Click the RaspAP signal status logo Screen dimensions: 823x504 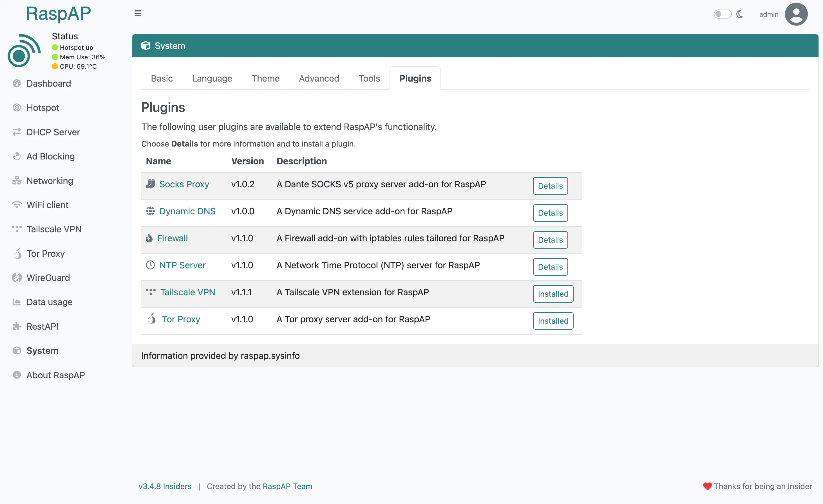24,50
